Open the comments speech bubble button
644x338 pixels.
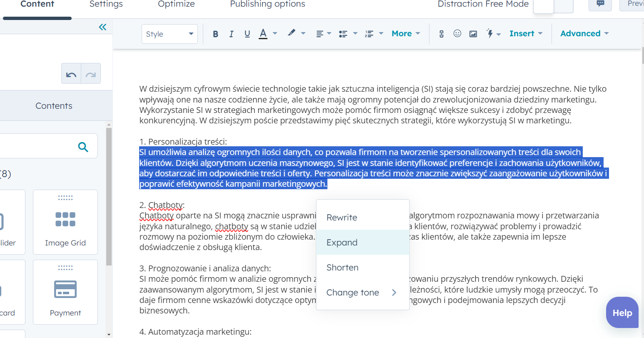(x=600, y=4)
